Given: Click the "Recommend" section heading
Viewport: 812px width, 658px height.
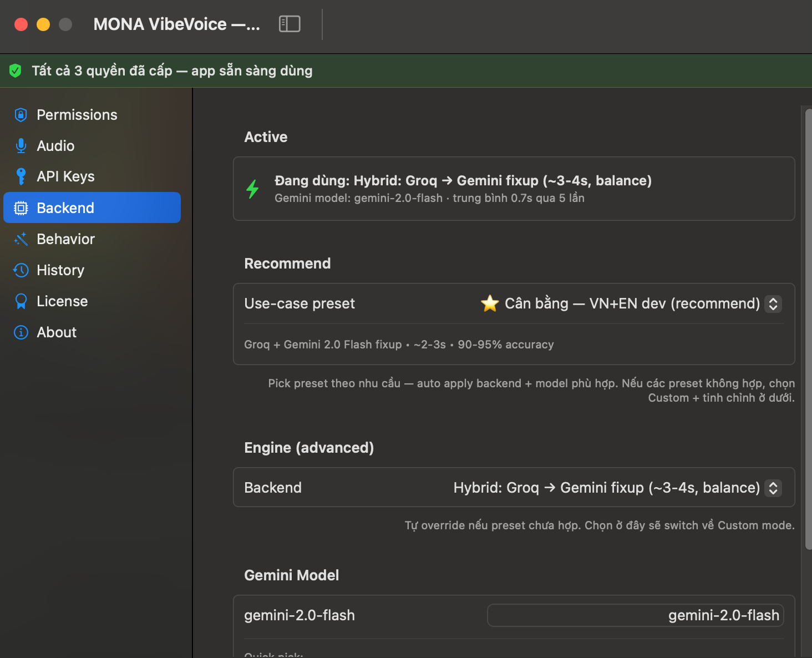Looking at the screenshot, I should [287, 264].
